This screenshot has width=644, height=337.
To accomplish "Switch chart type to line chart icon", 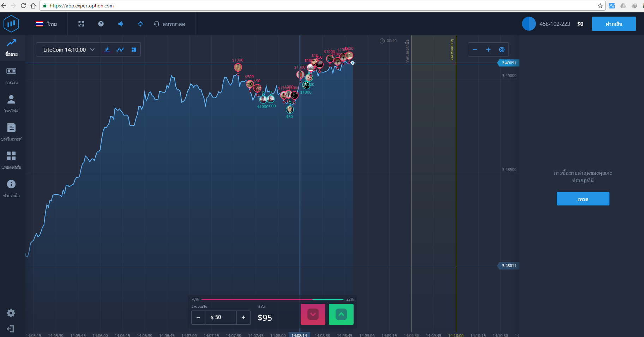I will (x=120, y=50).
